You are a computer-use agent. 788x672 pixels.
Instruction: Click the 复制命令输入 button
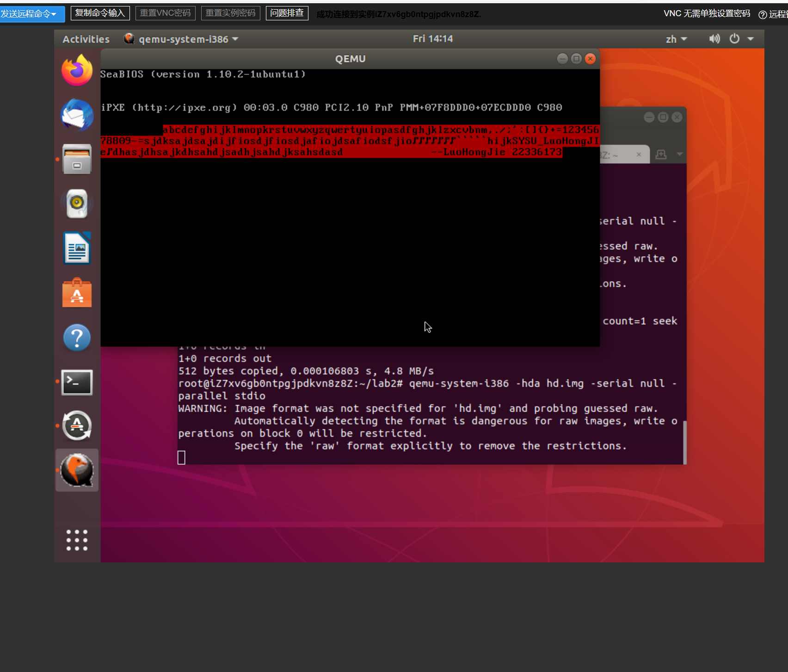100,13
